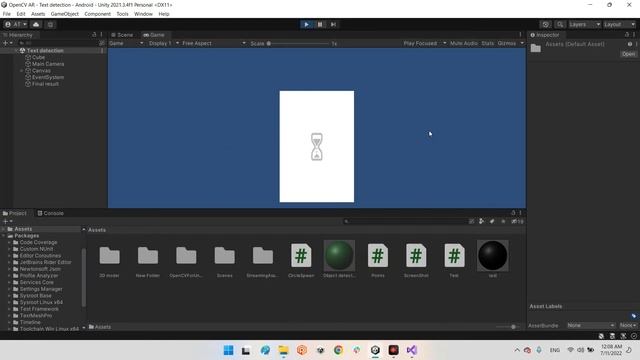The image size is (640, 360).
Task: Select EventSystem in Hierarchy
Action: (48, 77)
